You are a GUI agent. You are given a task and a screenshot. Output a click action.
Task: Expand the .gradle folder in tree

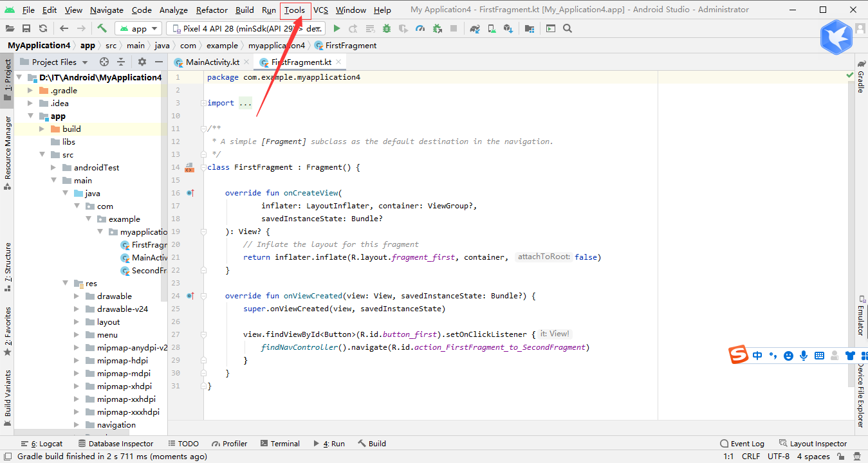pos(30,90)
